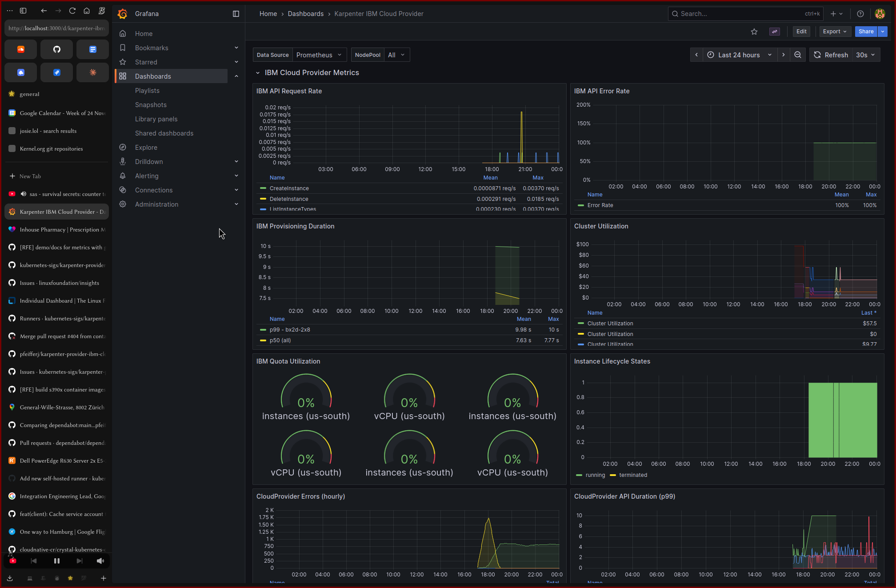Toggle CreateInstance series visibility in legend

289,188
